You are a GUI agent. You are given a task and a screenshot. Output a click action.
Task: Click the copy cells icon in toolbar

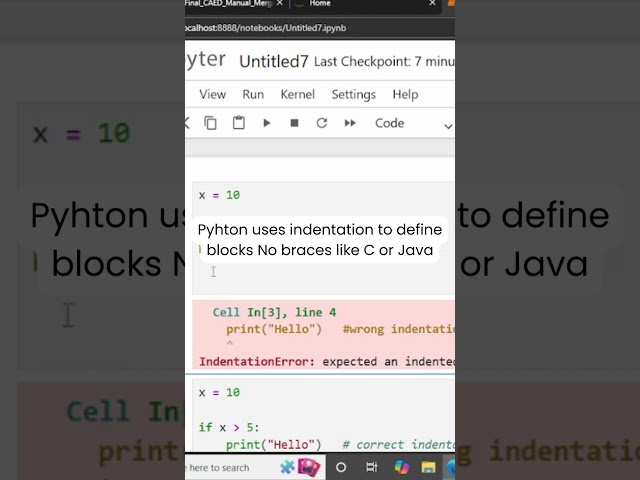pos(210,123)
